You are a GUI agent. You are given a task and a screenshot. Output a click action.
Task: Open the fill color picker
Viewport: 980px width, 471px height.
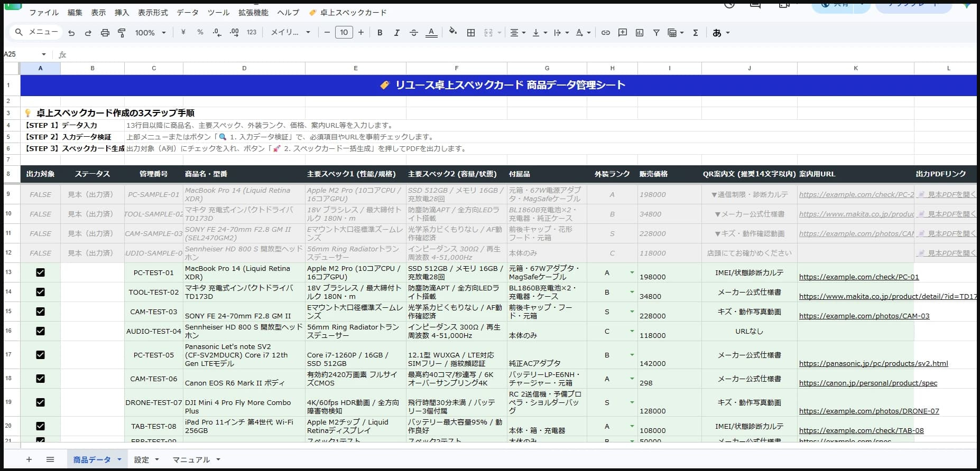[x=452, y=32]
